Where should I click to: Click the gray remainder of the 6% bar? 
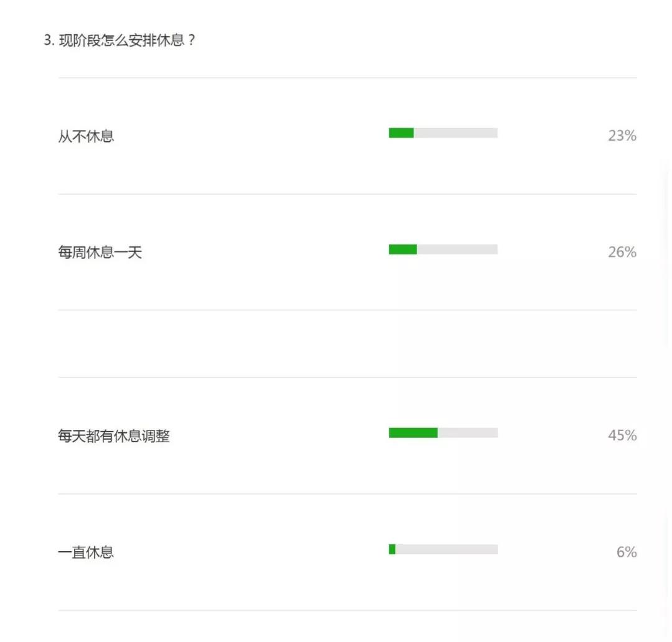(447, 549)
